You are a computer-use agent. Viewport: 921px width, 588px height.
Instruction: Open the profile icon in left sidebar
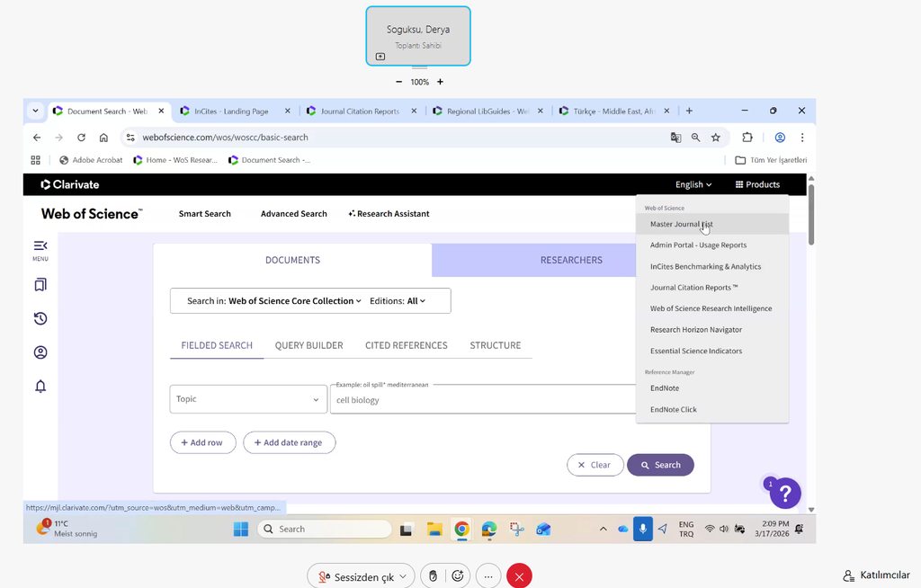click(x=40, y=352)
